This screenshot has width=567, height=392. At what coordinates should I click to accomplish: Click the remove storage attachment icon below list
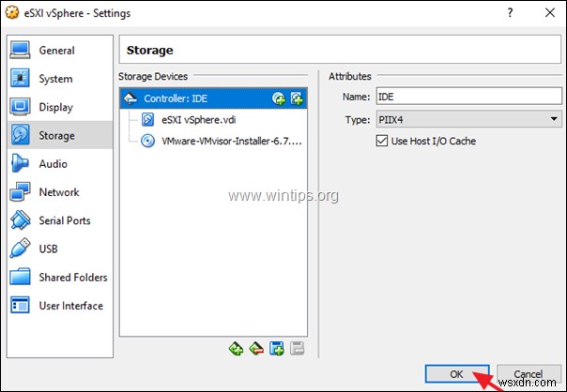(x=297, y=349)
